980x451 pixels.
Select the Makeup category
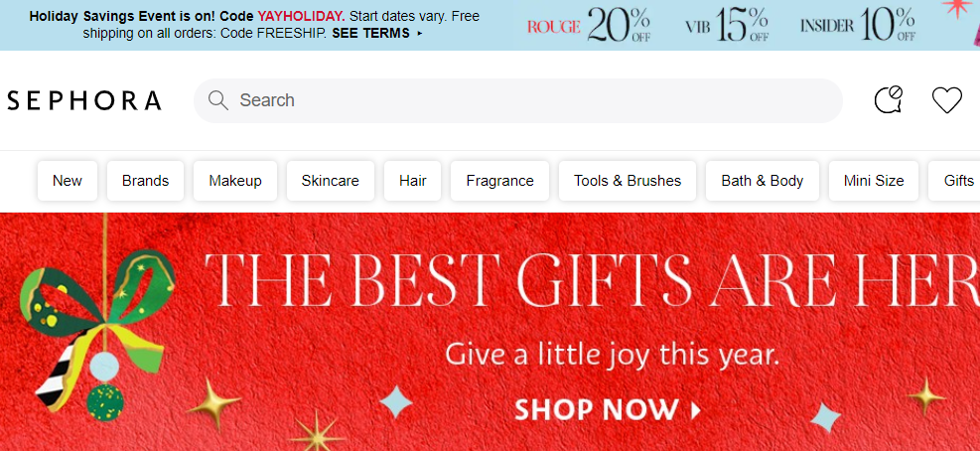pyautogui.click(x=235, y=181)
